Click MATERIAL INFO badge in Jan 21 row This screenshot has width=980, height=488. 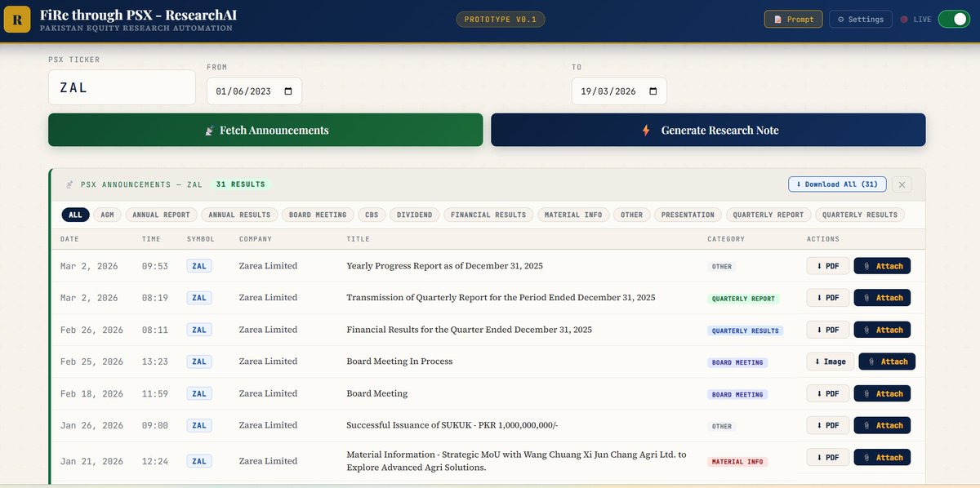(737, 462)
